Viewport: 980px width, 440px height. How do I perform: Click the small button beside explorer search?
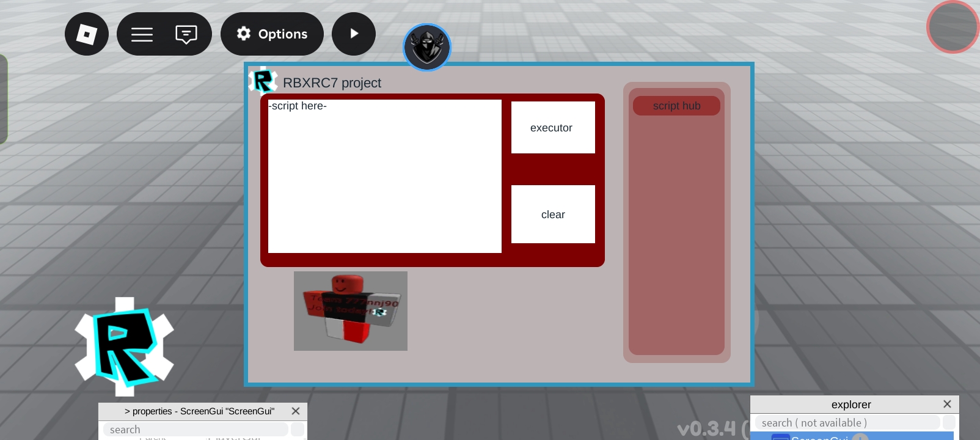point(949,422)
